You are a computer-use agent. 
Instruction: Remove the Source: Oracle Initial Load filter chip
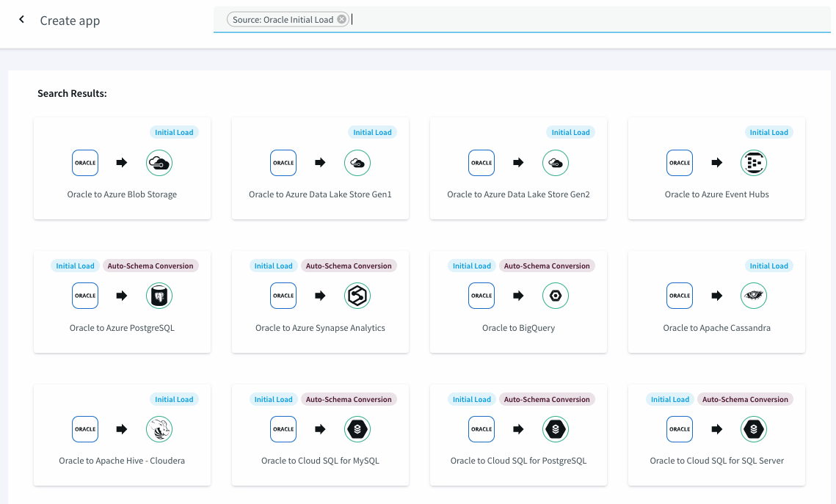click(x=342, y=19)
